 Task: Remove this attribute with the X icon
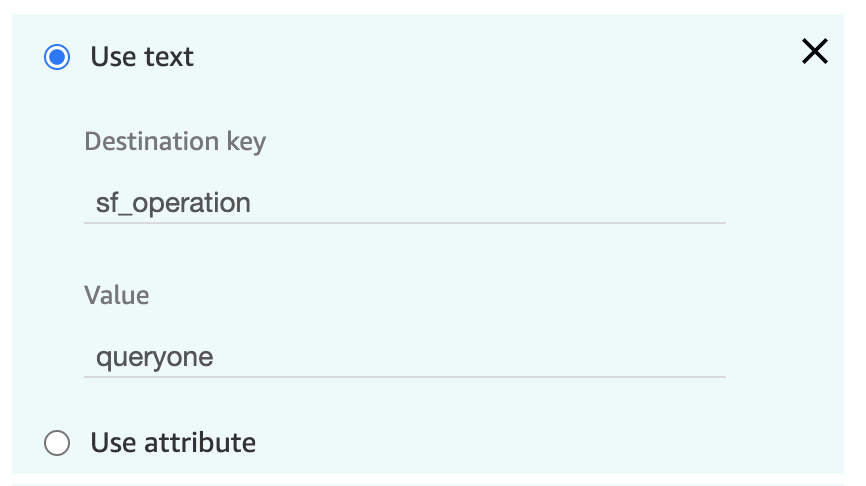815,51
